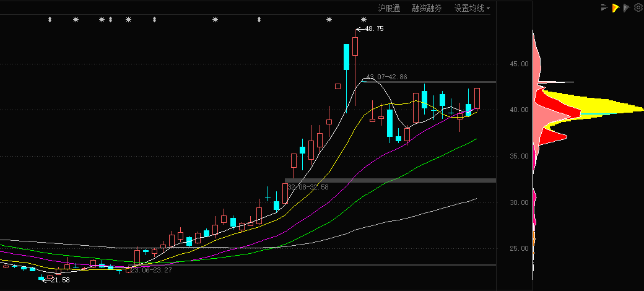Click the up-down arrow marker above the 21.58 low
Image resolution: width=644 pixels, height=291 pixels.
coord(50,19)
